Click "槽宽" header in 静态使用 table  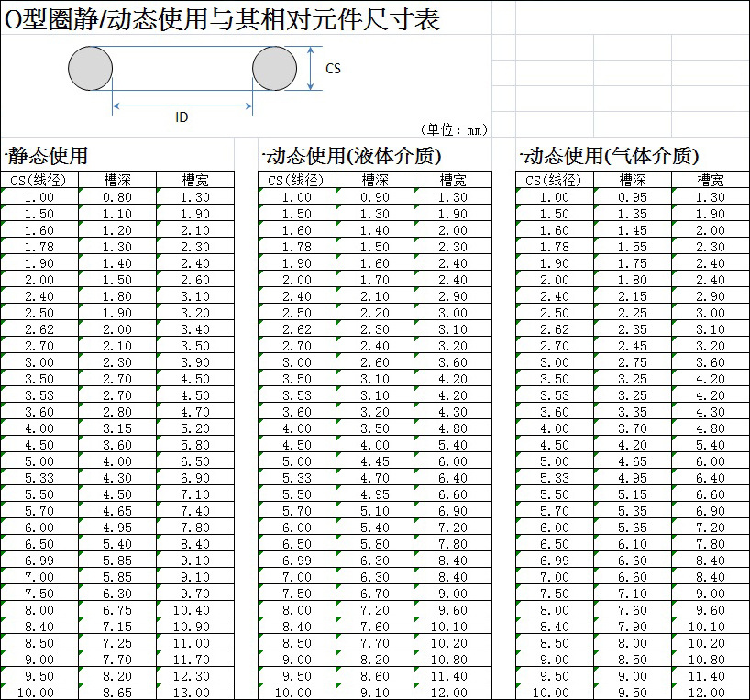click(x=195, y=180)
